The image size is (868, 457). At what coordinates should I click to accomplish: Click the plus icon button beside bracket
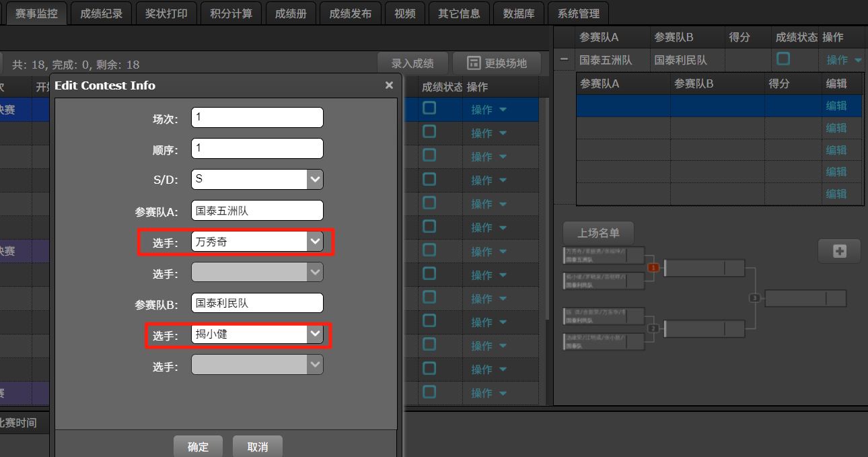point(839,251)
